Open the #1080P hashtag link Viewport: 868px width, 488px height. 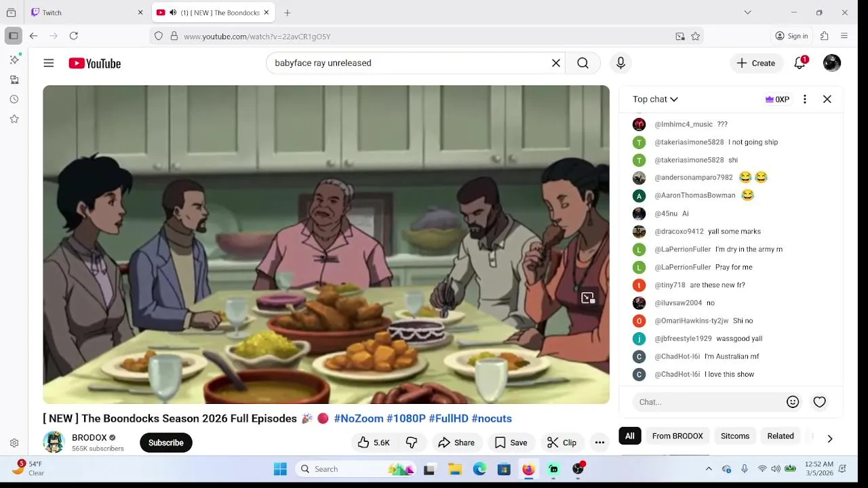click(x=406, y=418)
